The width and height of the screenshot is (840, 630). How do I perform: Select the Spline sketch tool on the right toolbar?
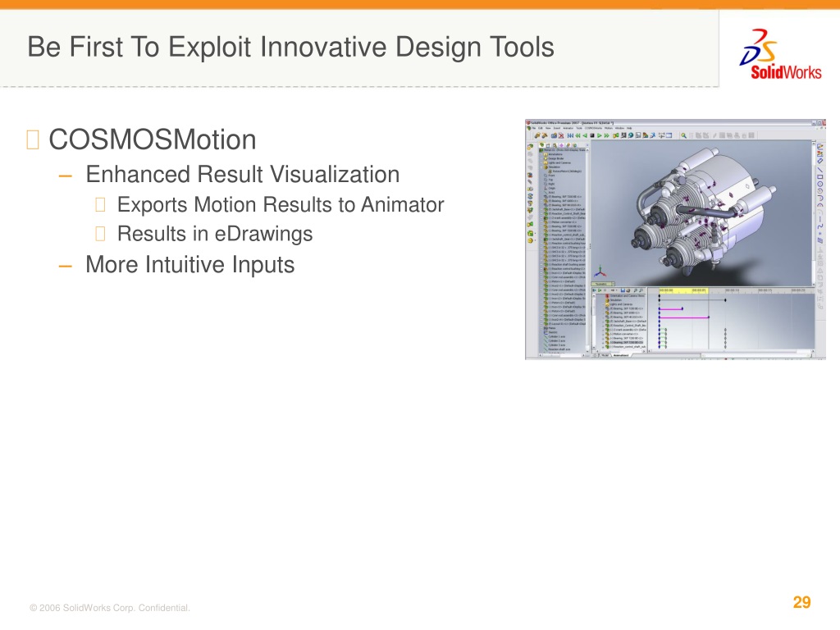click(x=820, y=226)
